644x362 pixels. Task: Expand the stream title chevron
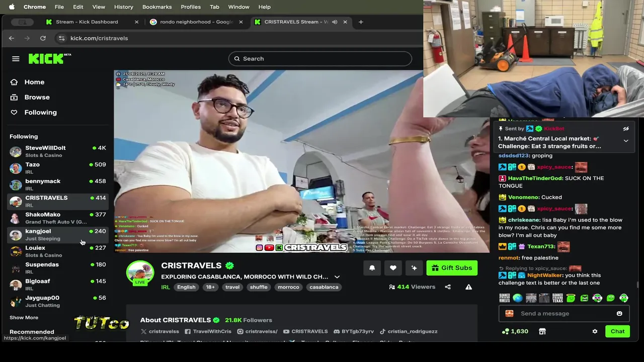pos(337,277)
